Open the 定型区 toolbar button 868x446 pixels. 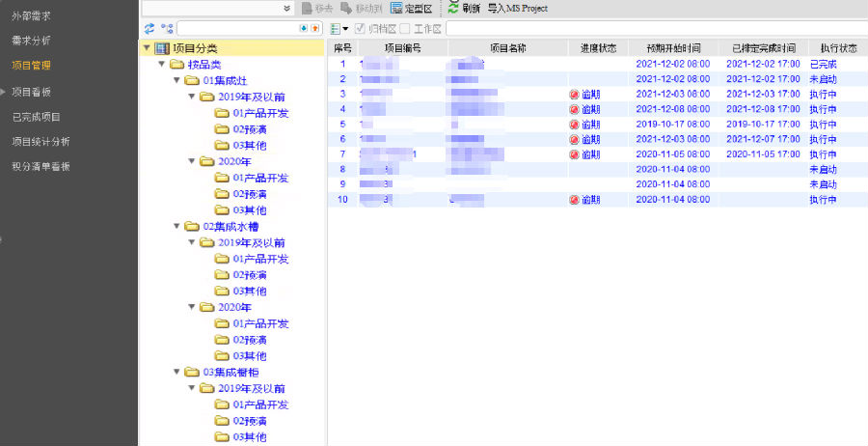click(411, 9)
